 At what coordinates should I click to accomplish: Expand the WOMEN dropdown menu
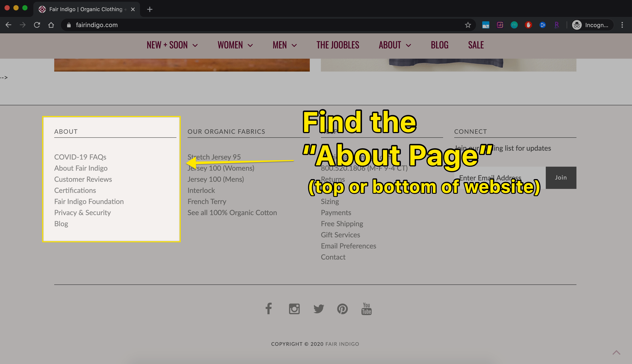coord(235,45)
